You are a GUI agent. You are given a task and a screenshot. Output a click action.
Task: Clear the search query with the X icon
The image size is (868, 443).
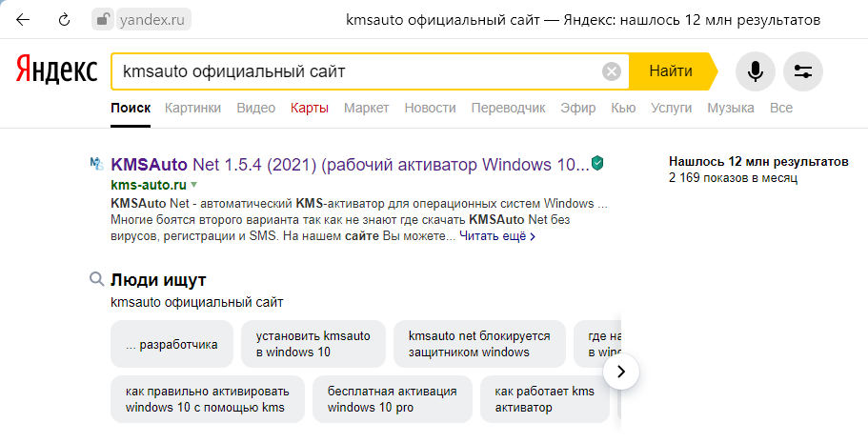(612, 71)
